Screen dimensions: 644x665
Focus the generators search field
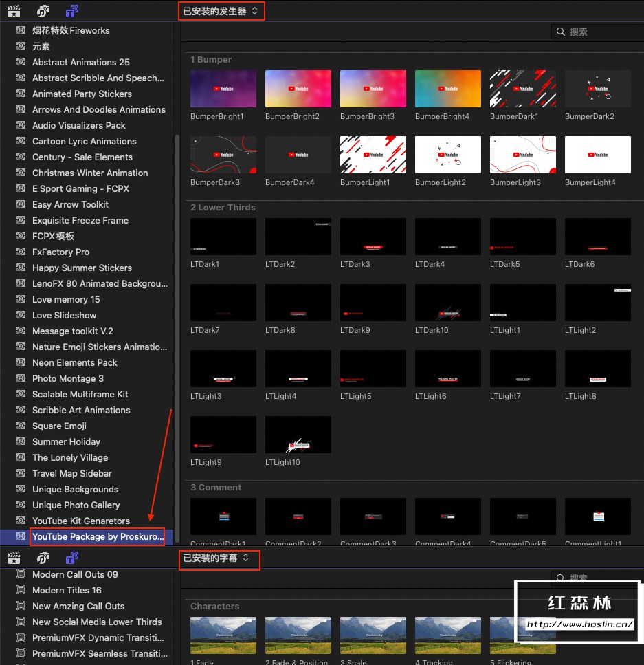[597, 32]
